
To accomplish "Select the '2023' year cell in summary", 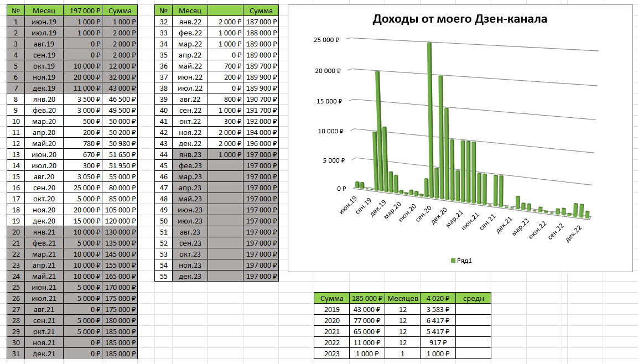I will click(331, 354).
